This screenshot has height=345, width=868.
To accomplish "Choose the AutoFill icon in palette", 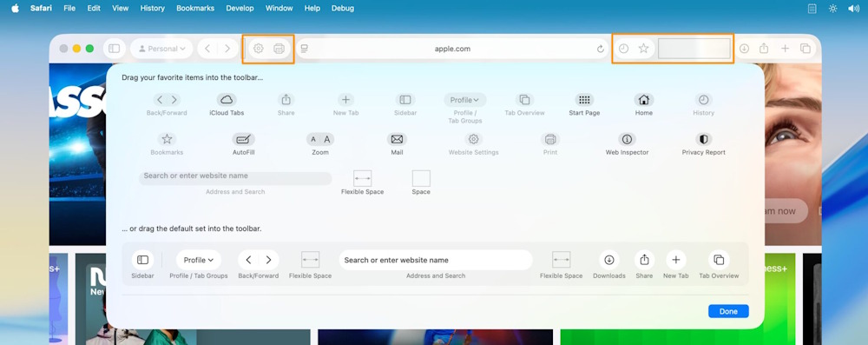I will [243, 139].
